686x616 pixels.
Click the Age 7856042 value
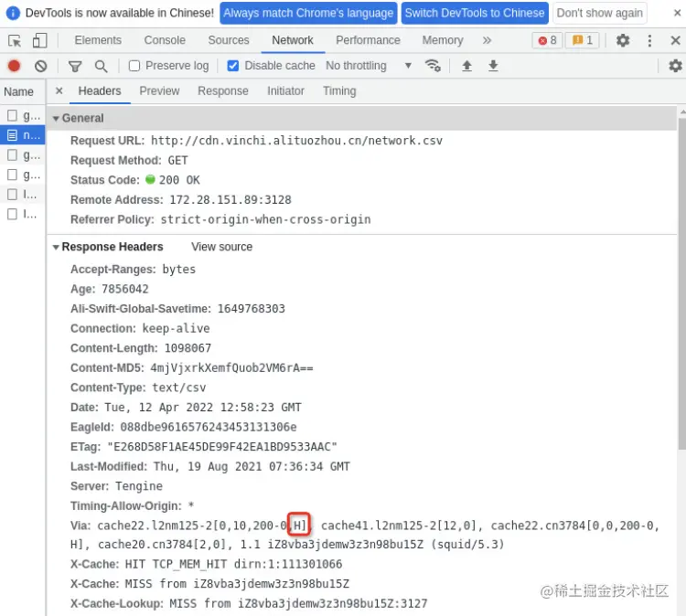click(x=125, y=289)
